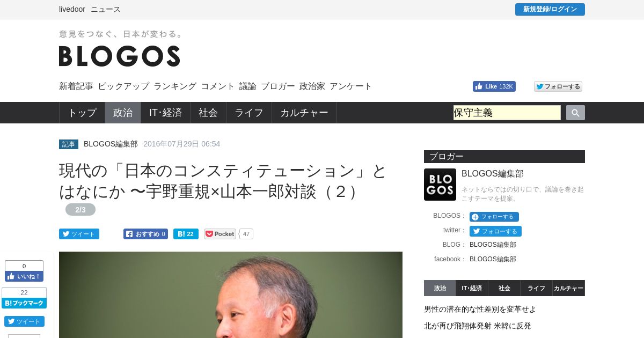Viewport: 644px width, 338px height.
Task: Open the headline 男性の潜在的な性差別を変革せよ
Action: pyautogui.click(x=480, y=310)
